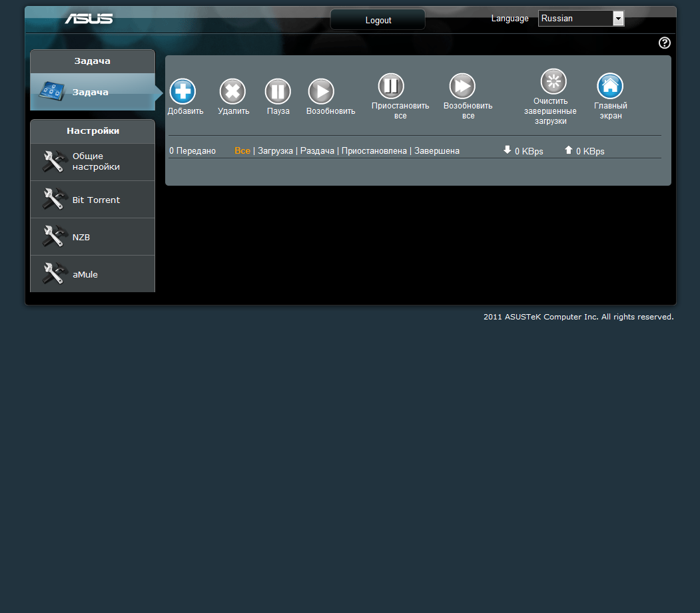Click the tools icon beside Bit Torrent
Viewport: 700px width, 613px height.
pyautogui.click(x=55, y=198)
